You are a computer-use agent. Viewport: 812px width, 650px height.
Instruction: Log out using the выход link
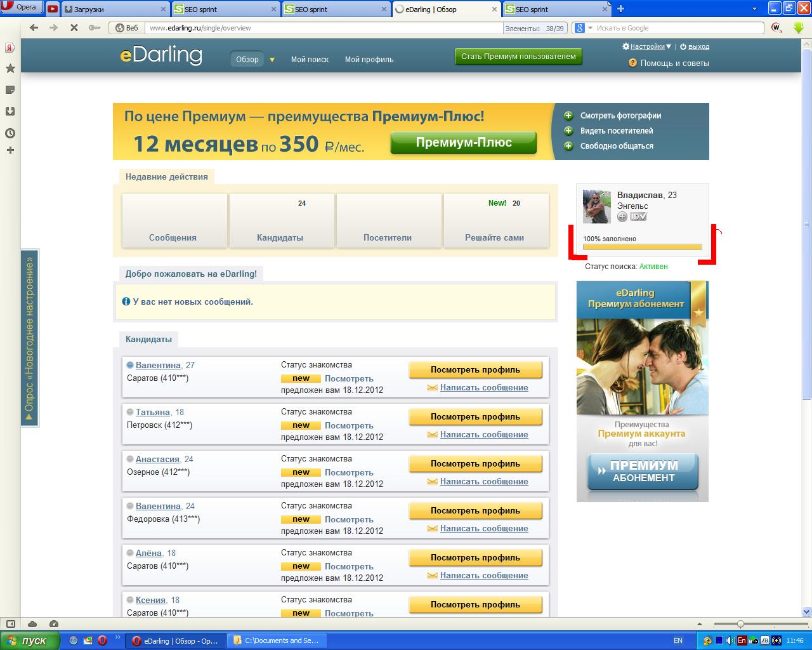[698, 46]
